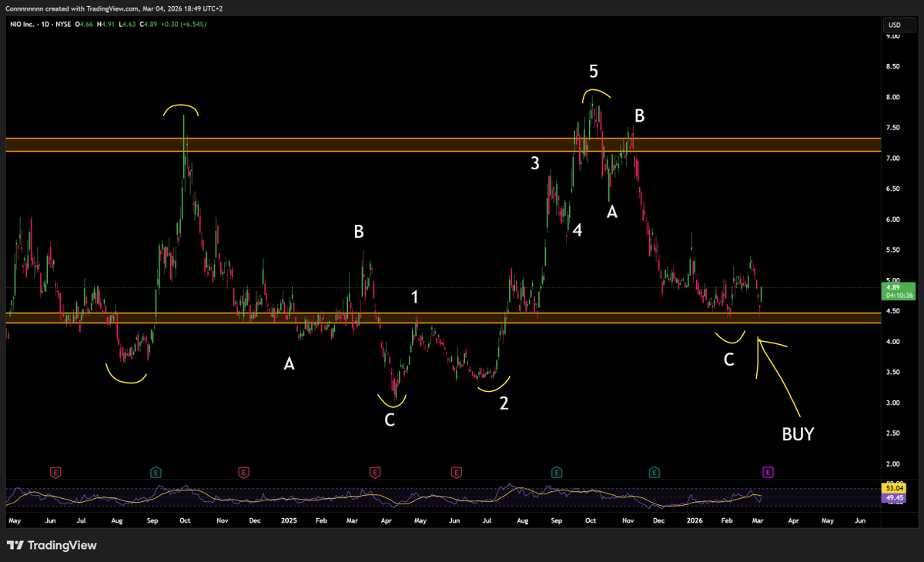Click the red earnings marker above Jun 2024

(55, 471)
